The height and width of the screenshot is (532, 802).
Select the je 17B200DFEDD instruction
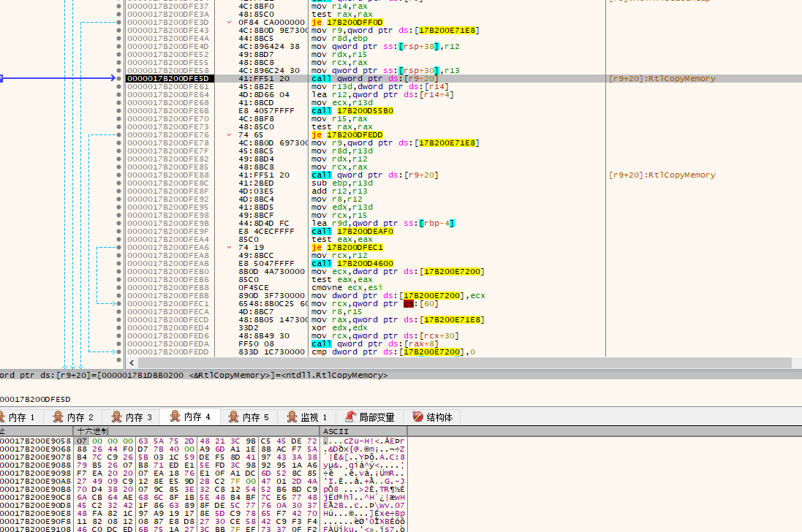[347, 135]
